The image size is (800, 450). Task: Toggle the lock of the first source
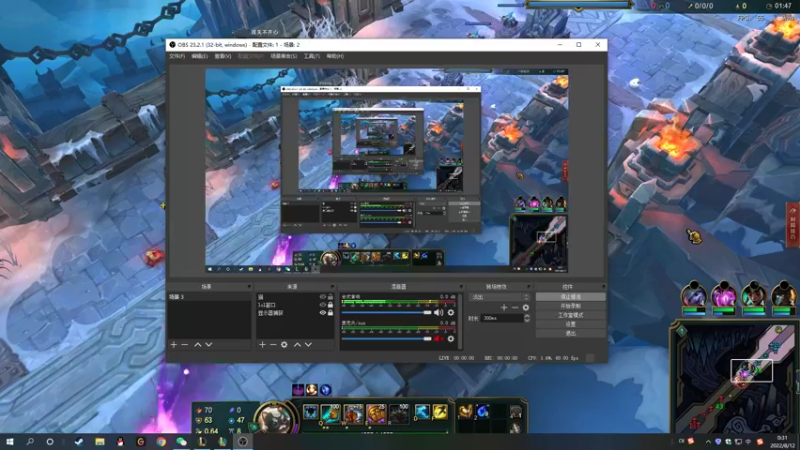[x=330, y=296]
